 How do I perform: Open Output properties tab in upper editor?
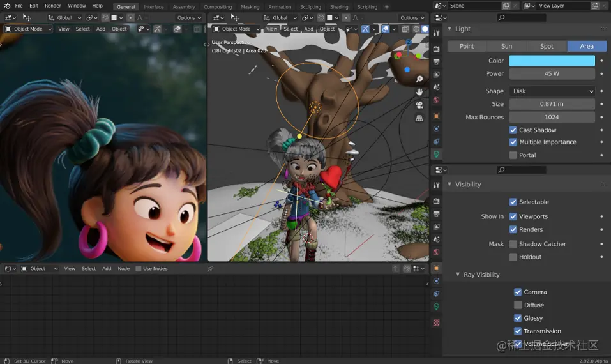pyautogui.click(x=437, y=61)
